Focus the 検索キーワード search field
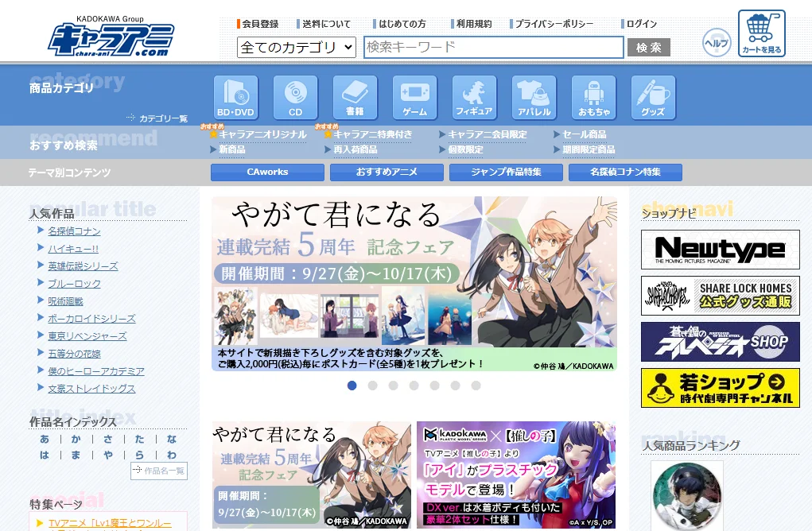 [494, 47]
